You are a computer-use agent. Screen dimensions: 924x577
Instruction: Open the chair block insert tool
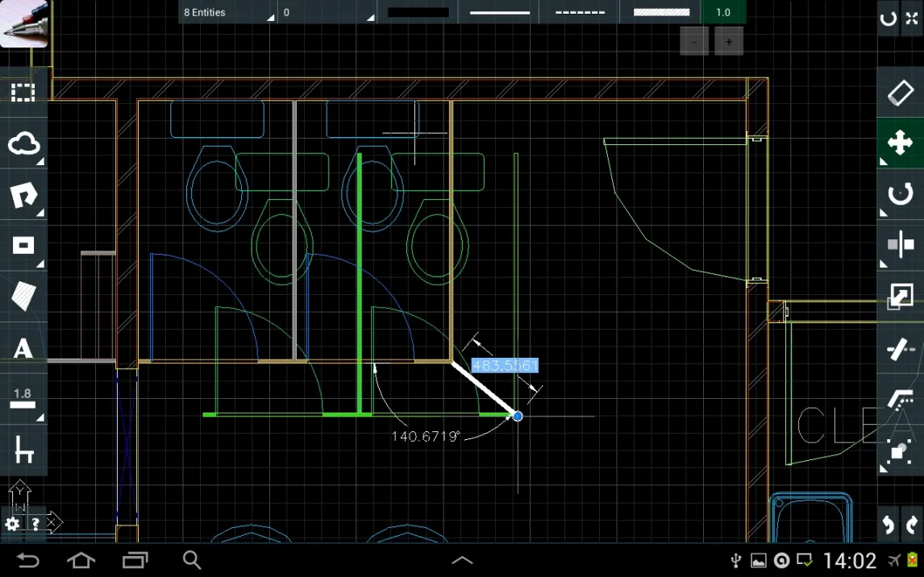(23, 451)
